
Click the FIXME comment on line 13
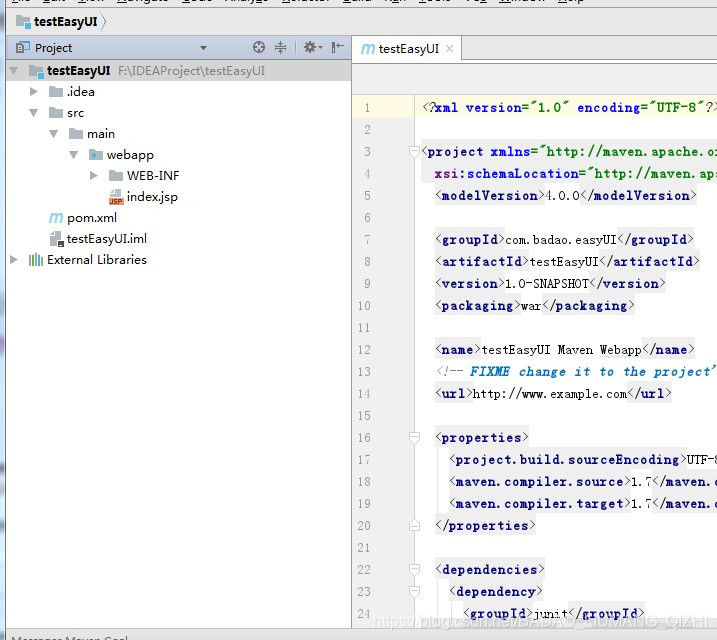[x=576, y=372]
